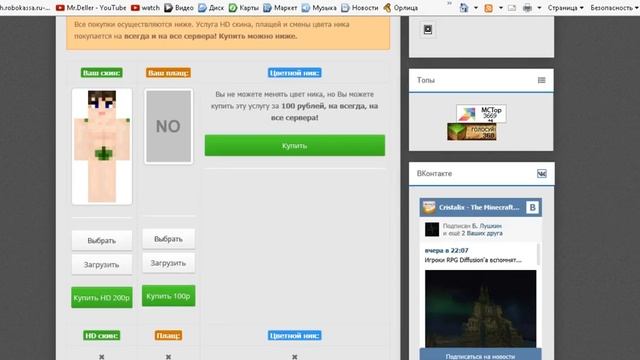Click the Home page toolbar icon
The image size is (640, 360).
(464, 8)
